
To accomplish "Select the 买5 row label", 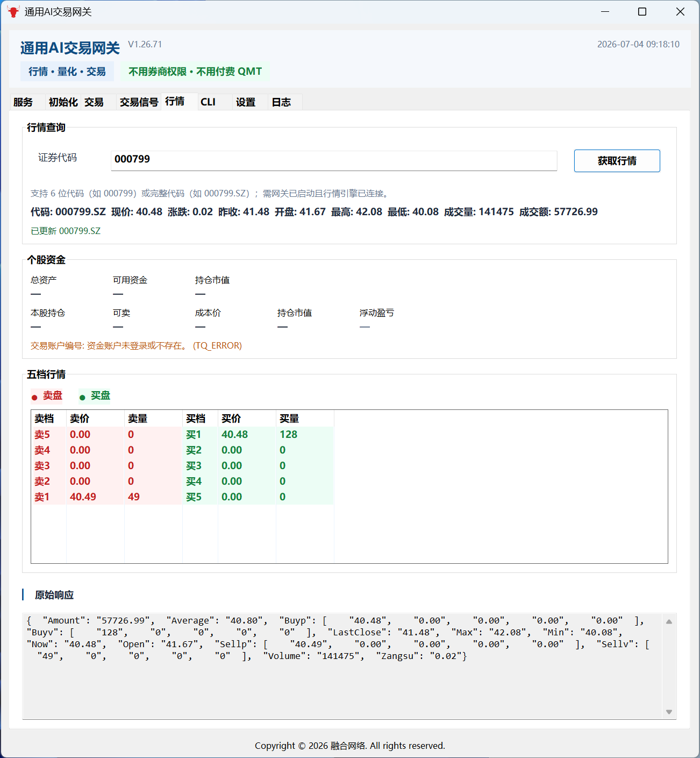I will (194, 497).
